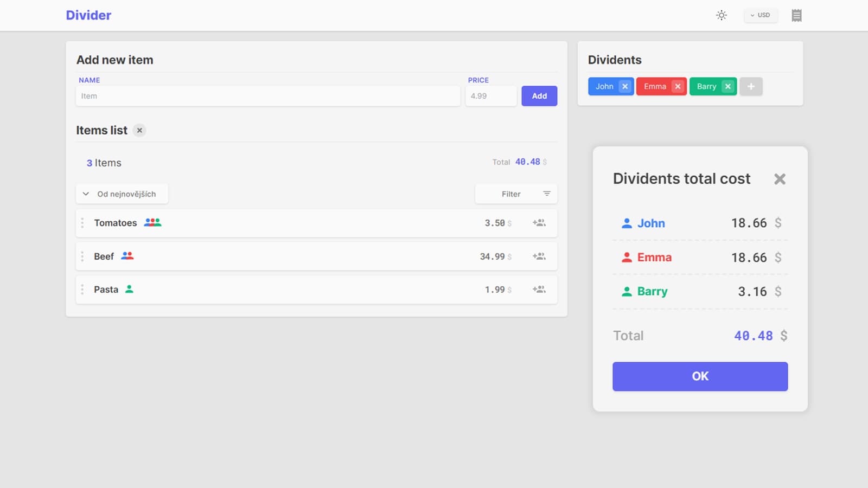Remove Emma from dividents
The width and height of the screenshot is (868, 488).
678,87
